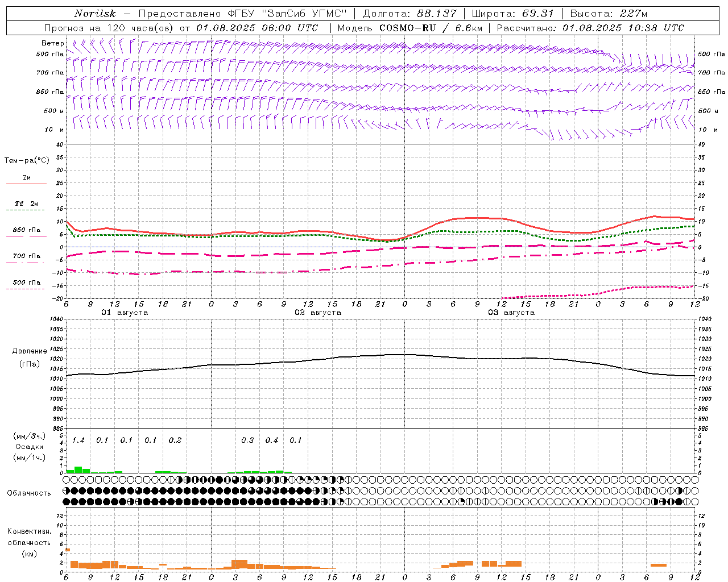Viewport: 728px width, 582px height.
Task: Select the text "Долгота: 88.137"
Action: tap(409, 14)
